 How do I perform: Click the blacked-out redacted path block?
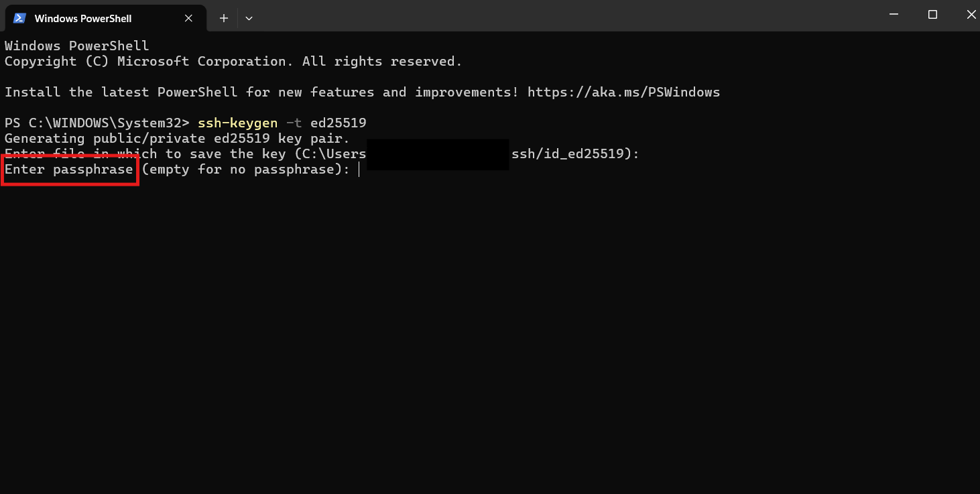coord(438,154)
